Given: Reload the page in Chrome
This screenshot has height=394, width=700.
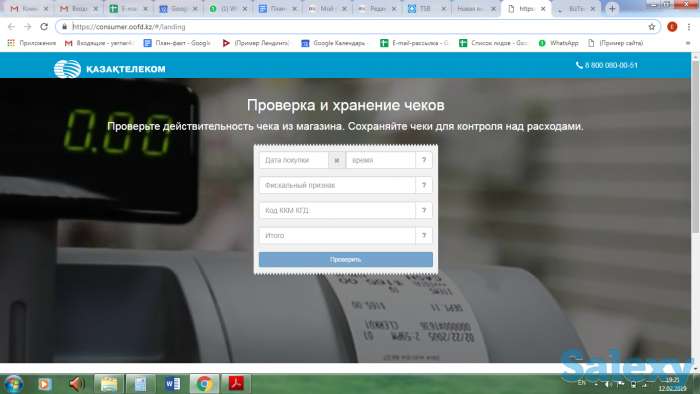Looking at the screenshot, I should pos(44,27).
